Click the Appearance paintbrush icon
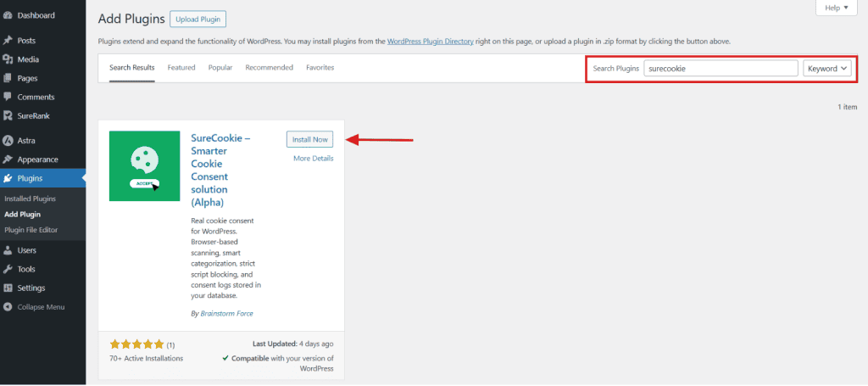This screenshot has width=868, height=386. (x=8, y=159)
